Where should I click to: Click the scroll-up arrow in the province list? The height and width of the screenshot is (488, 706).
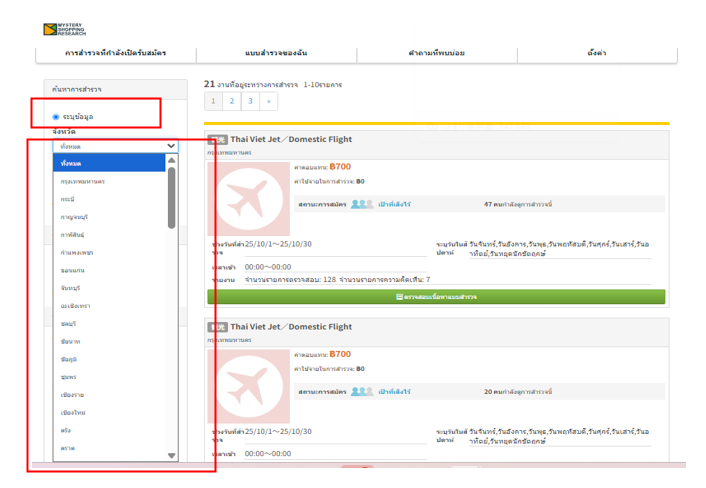[172, 160]
